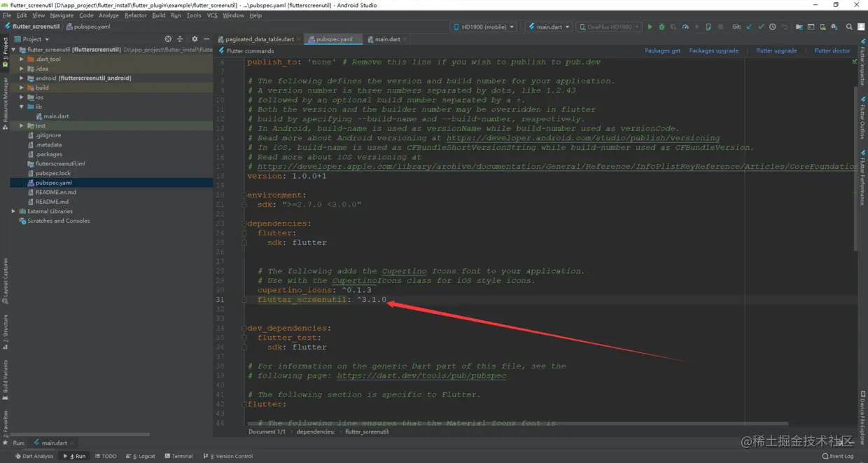Image resolution: width=868 pixels, height=463 pixels.
Task: Close the main.dart Run tab
Action: [73, 443]
